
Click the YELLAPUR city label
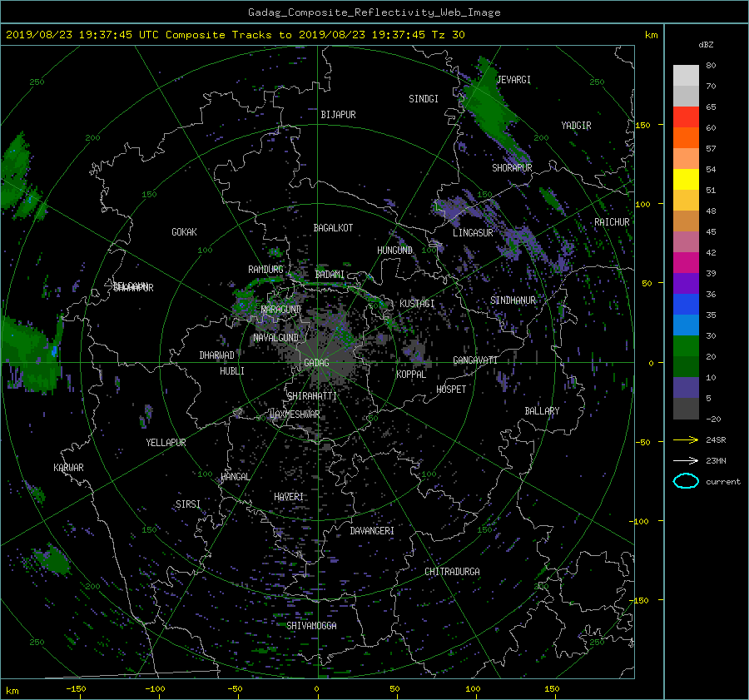(166, 443)
